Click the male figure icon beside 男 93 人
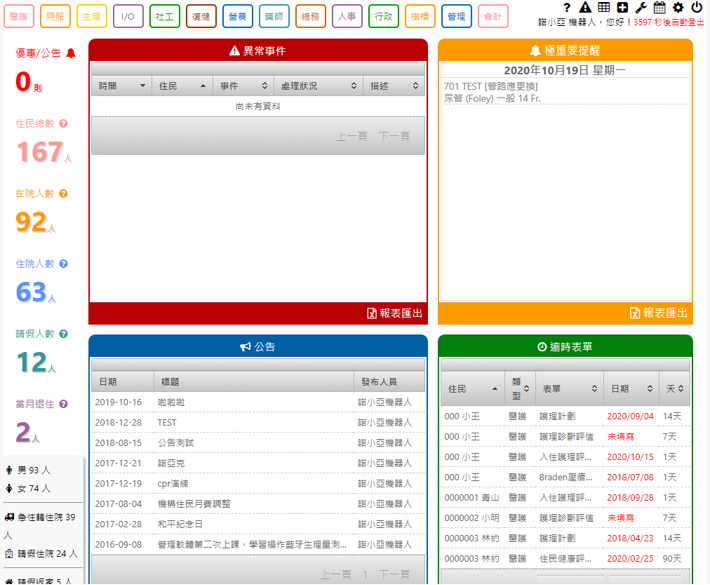Screen dimensions: 710x585 (9, 470)
